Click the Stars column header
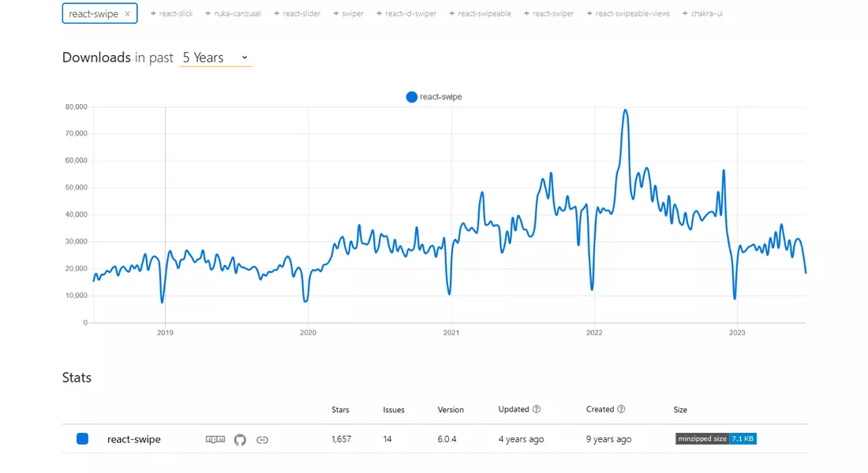 tap(340, 410)
